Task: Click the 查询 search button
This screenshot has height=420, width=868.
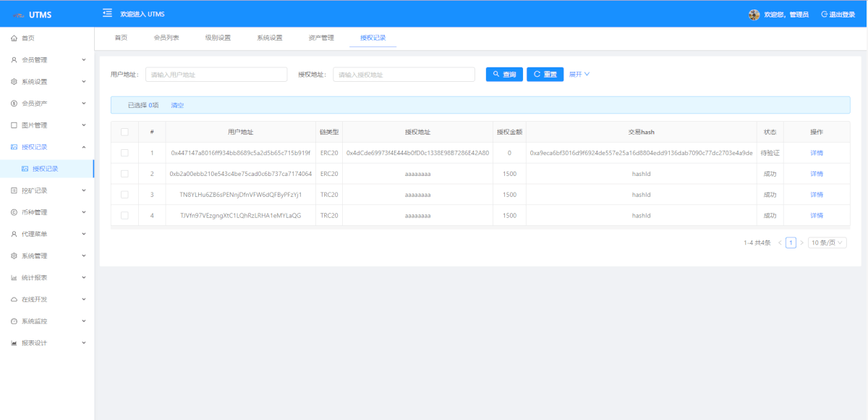Action: (x=504, y=74)
